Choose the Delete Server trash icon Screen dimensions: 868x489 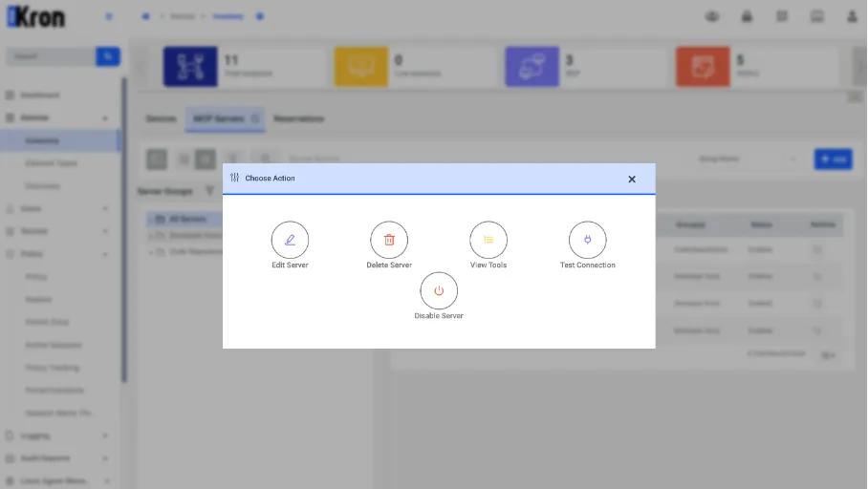(x=389, y=240)
